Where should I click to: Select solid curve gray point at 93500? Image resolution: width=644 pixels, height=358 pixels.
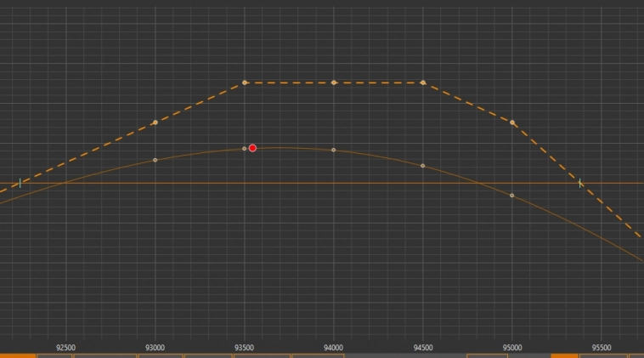pos(244,149)
